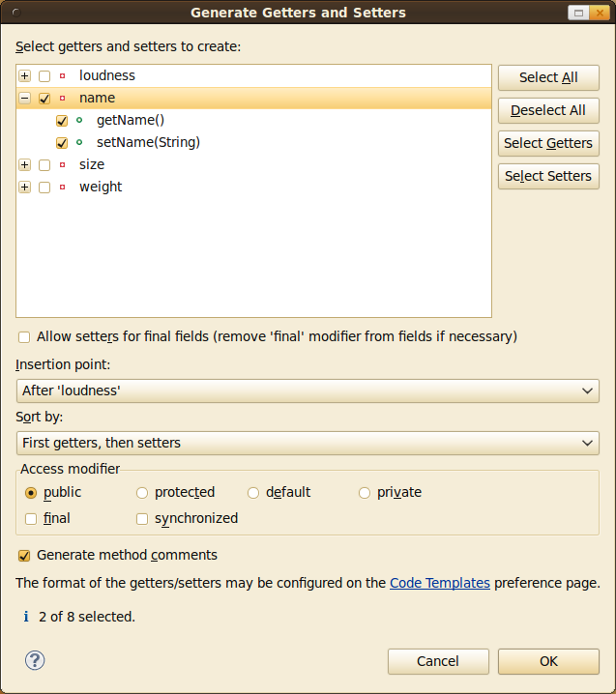Click the red field icon beside size
This screenshot has width=616, height=694.
[63, 164]
